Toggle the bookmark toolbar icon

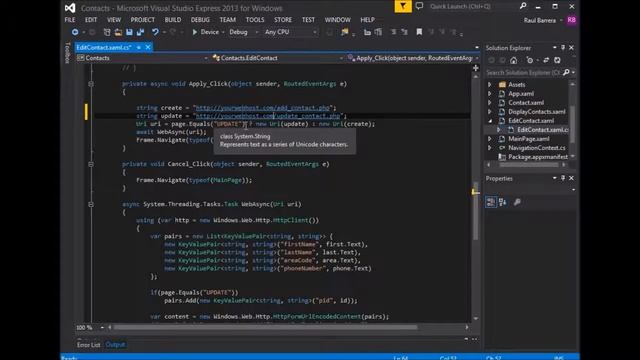pyautogui.click(x=419, y=32)
